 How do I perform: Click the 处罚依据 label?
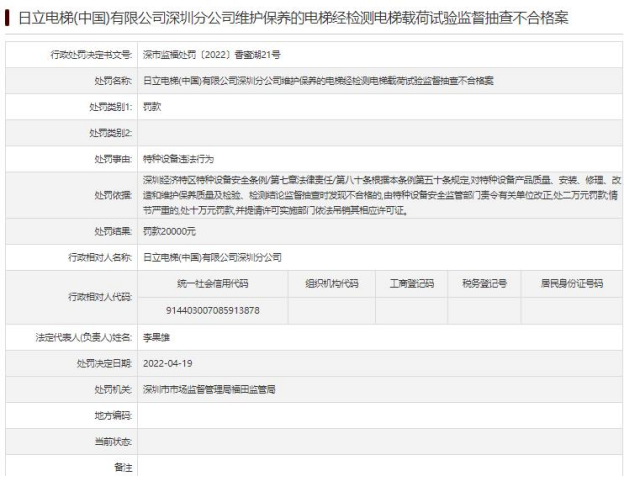[113, 195]
